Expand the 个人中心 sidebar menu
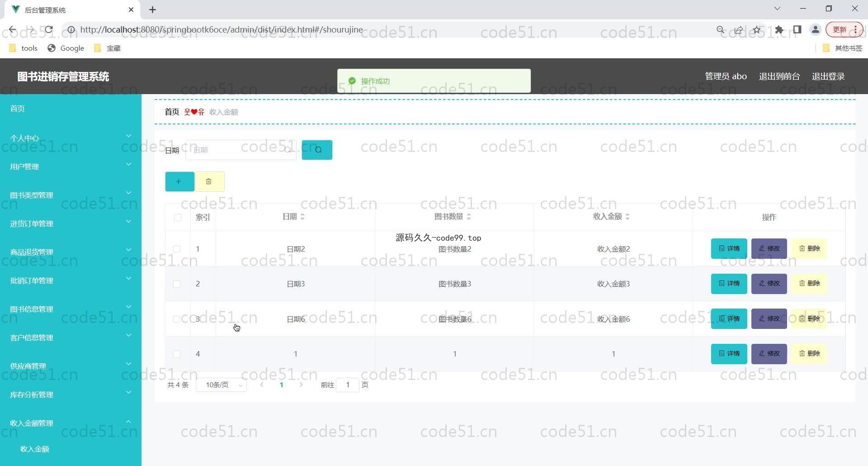 71,137
